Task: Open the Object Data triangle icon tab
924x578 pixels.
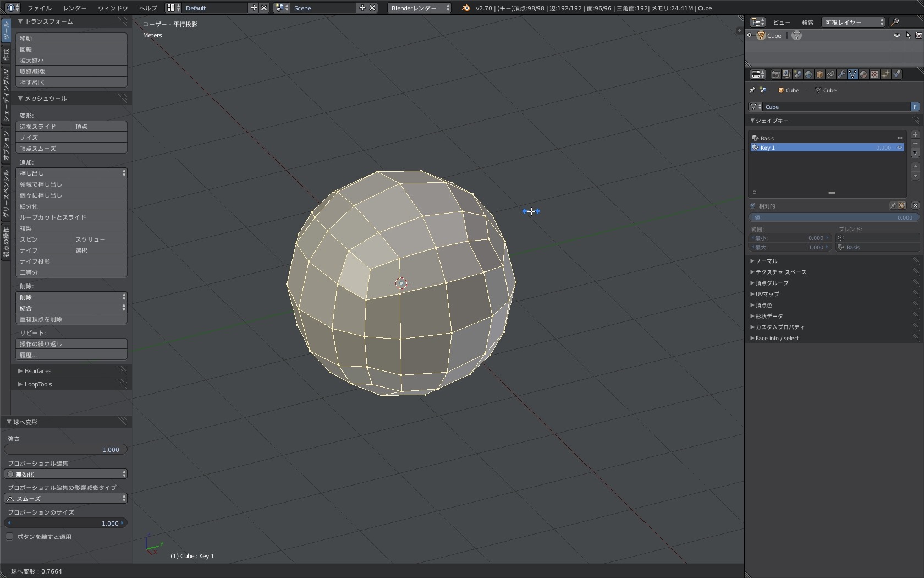Action: [853, 74]
